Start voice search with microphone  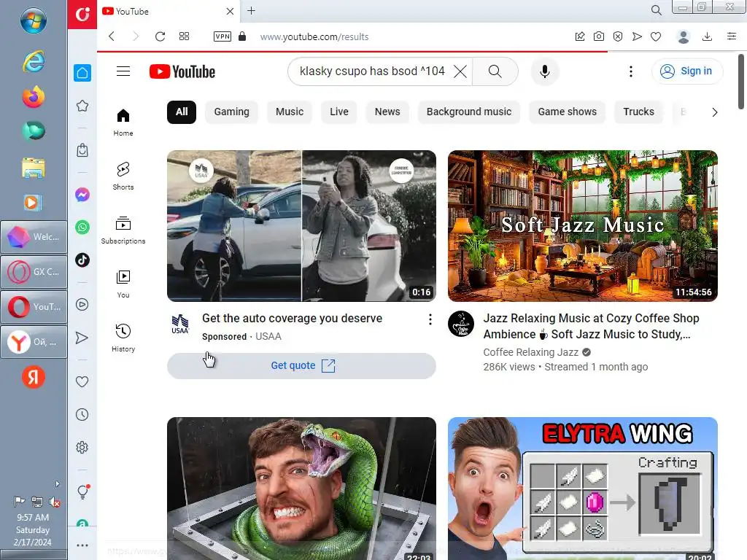click(x=545, y=71)
